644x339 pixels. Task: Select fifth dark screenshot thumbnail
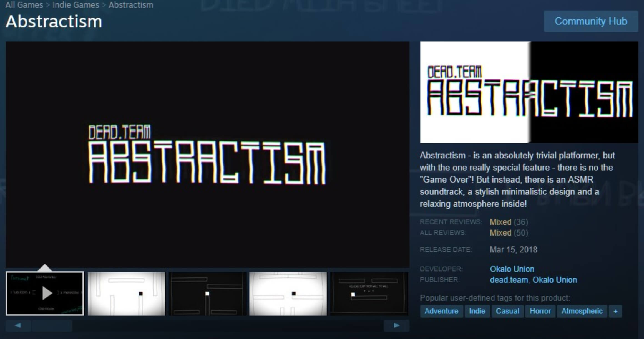[369, 293]
